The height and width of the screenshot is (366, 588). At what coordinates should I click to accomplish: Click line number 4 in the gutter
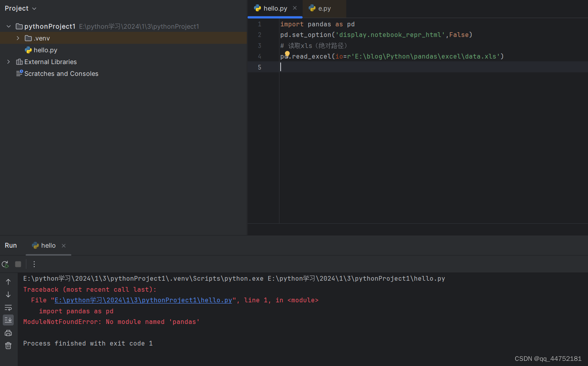[x=259, y=57]
